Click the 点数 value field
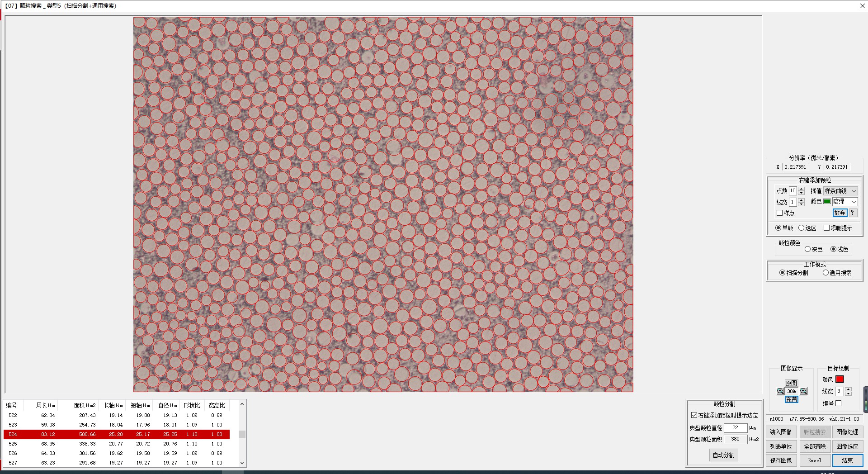 click(x=793, y=191)
